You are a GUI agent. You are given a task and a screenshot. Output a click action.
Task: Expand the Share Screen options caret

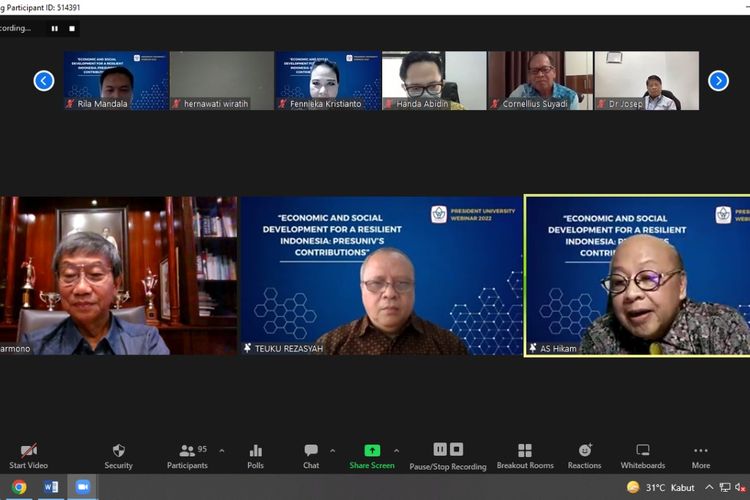click(397, 451)
